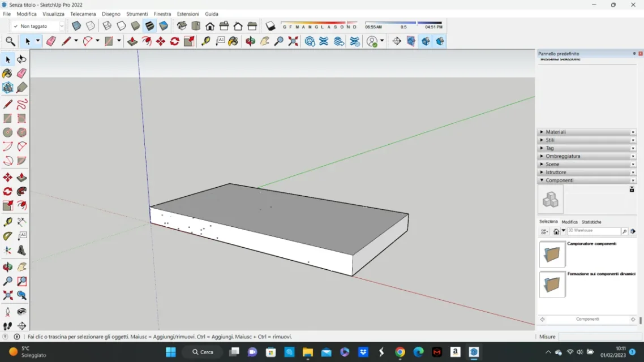The image size is (644, 362).
Task: Select the Protractor tool
Action: 7,236
